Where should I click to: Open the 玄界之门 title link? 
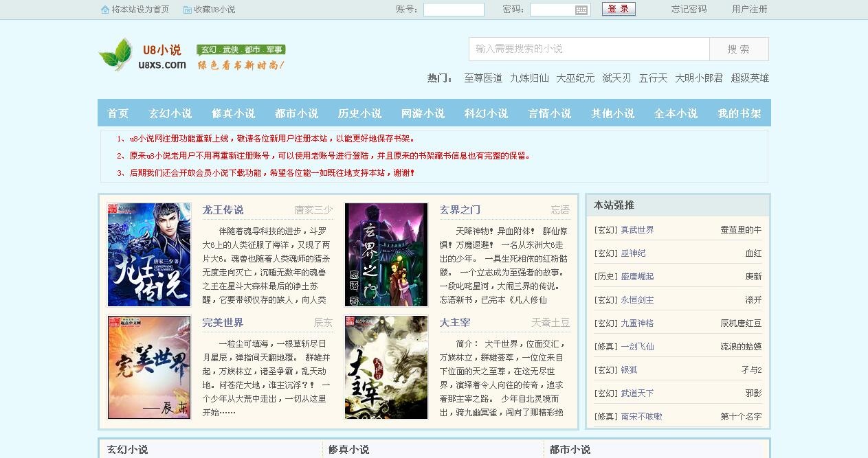[x=460, y=210]
